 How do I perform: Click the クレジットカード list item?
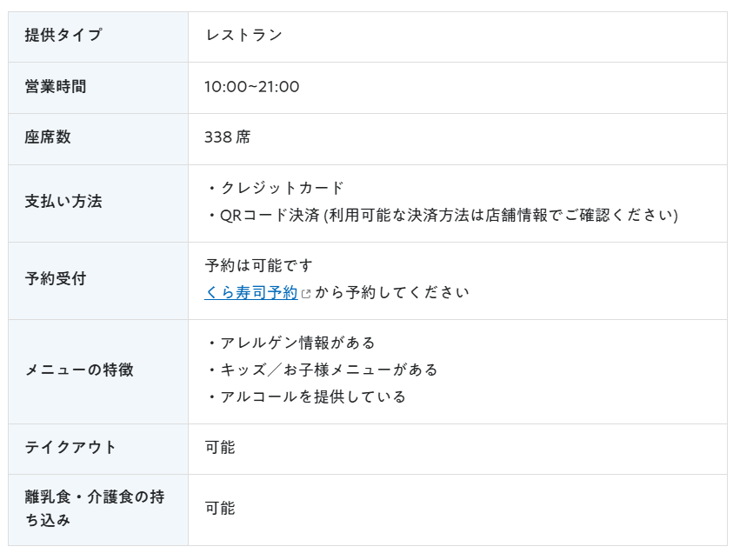(x=275, y=188)
